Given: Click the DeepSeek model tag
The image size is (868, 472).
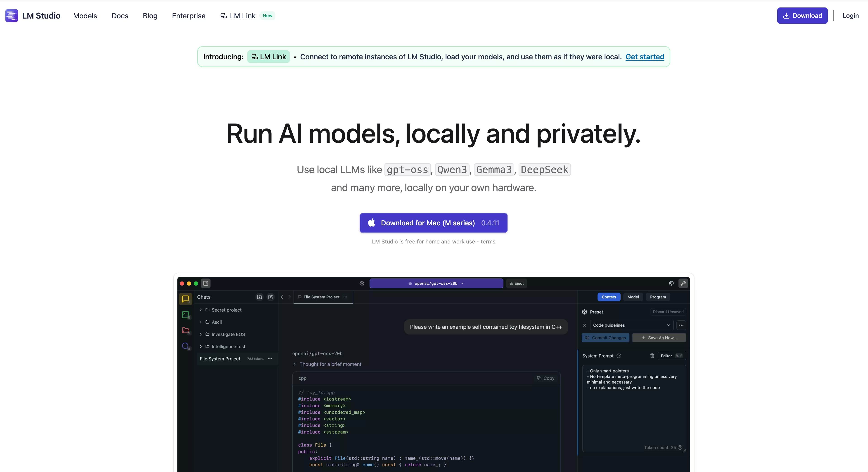Looking at the screenshot, I should (x=545, y=169).
